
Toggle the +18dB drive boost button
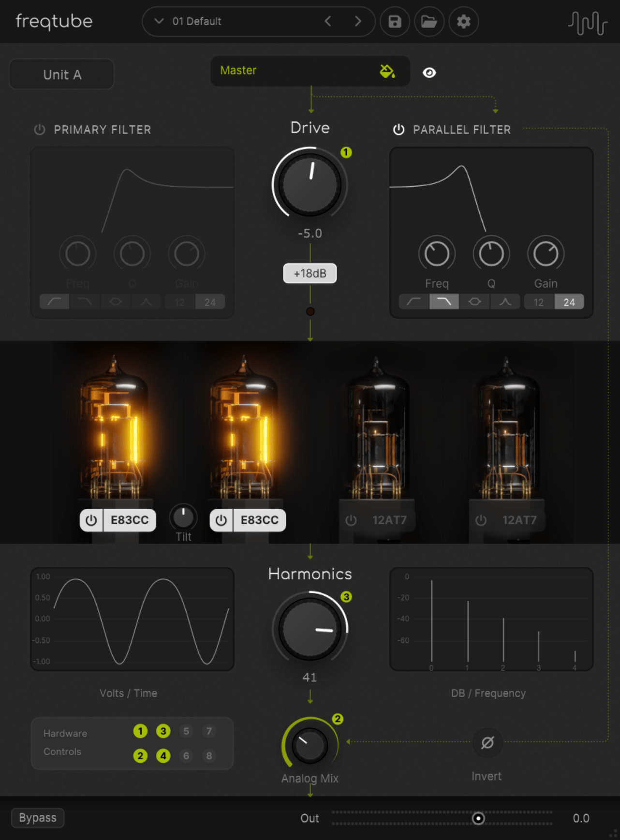pos(310,273)
